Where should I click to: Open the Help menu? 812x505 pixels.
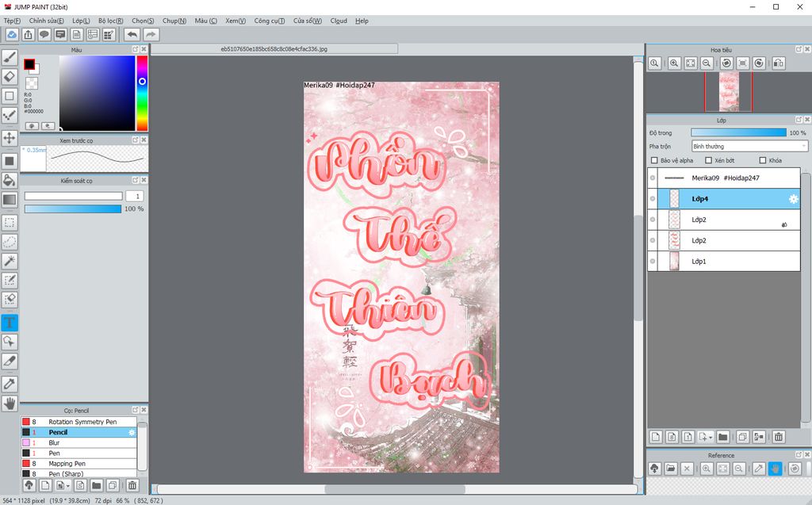(x=362, y=21)
